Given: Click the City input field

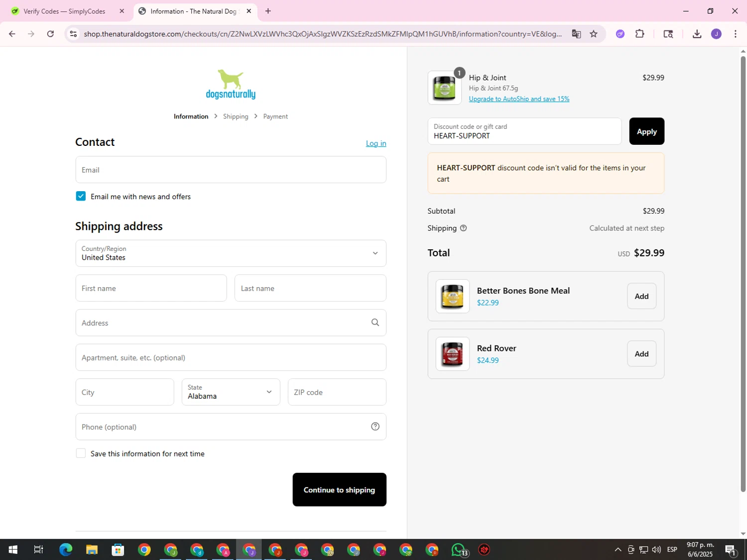Looking at the screenshot, I should point(124,392).
